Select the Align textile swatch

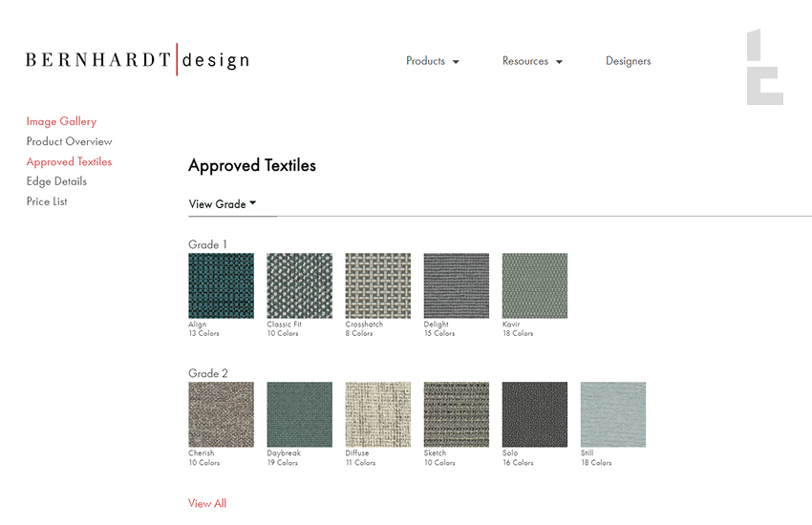click(x=221, y=285)
